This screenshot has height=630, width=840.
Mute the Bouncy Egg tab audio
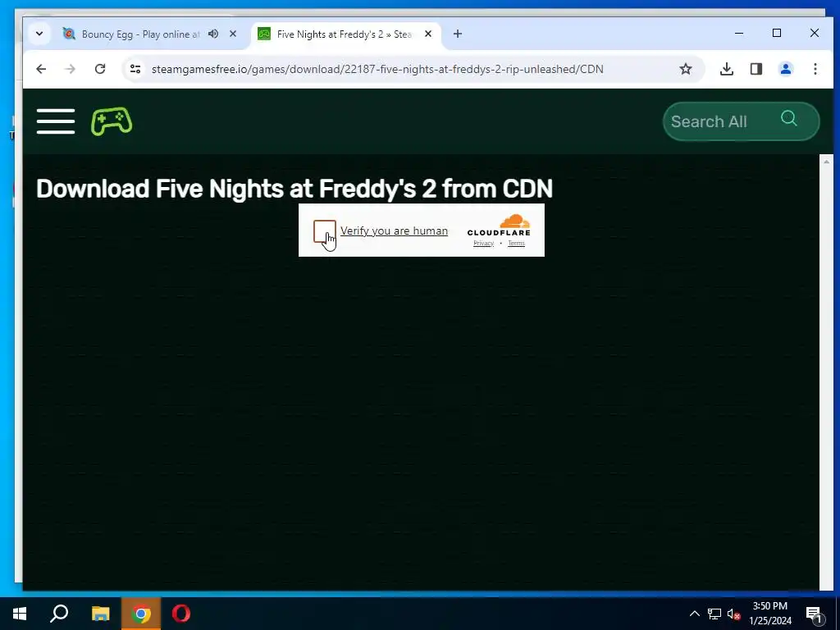pos(213,34)
